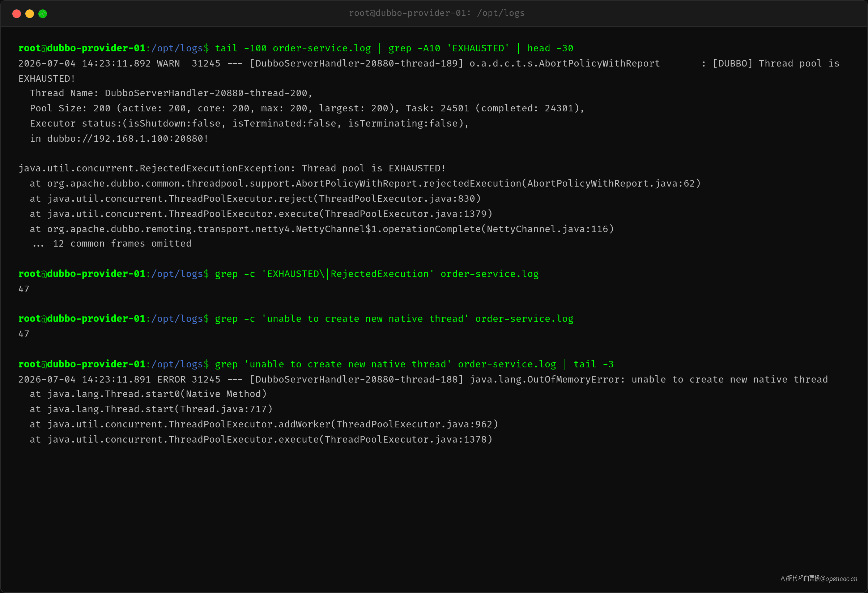Click the red close window button

16,14
